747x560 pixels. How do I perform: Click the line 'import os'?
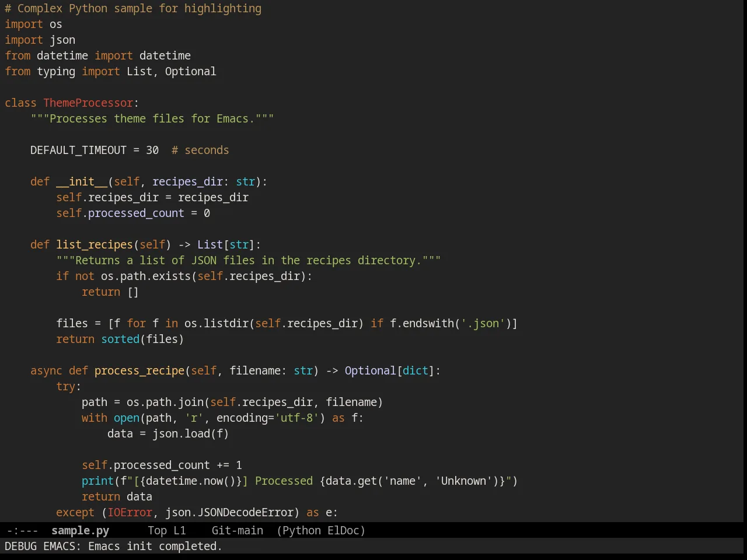[x=33, y=24]
